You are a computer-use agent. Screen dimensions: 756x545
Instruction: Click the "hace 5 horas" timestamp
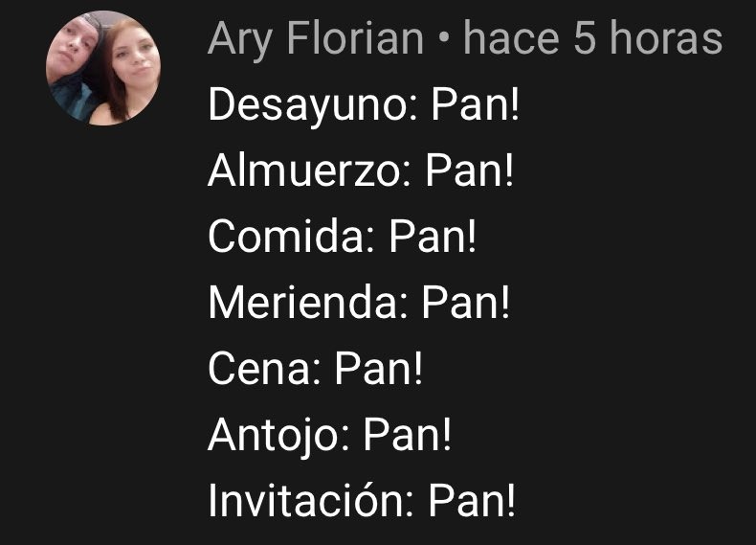(593, 38)
